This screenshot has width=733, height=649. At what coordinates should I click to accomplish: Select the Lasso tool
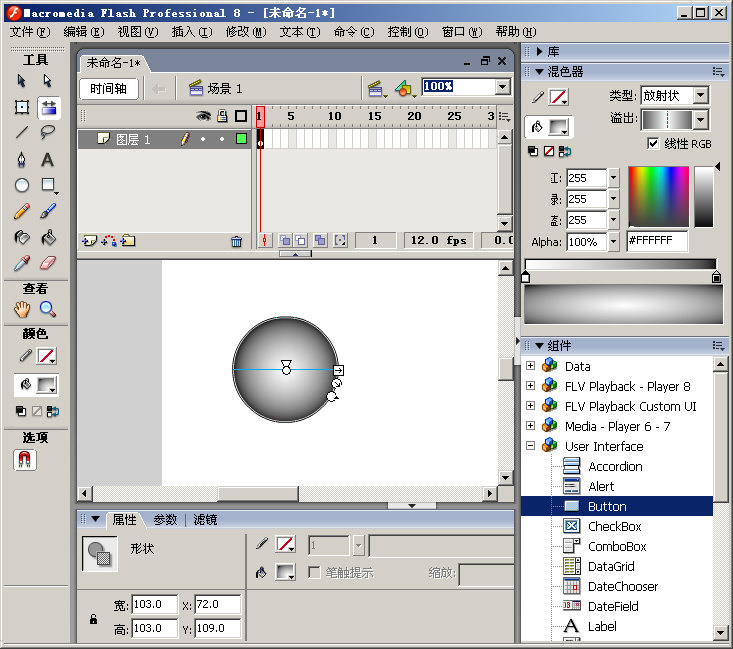[x=48, y=132]
